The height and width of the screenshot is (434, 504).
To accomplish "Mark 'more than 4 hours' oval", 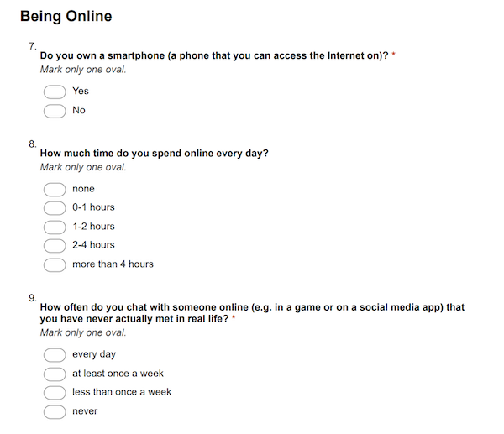I will (55, 265).
